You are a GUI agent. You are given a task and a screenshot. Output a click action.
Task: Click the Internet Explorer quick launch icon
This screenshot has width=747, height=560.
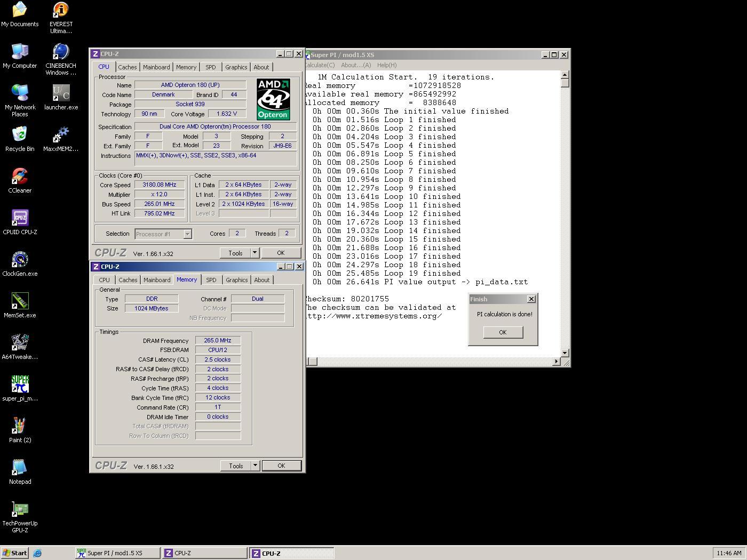[37, 553]
